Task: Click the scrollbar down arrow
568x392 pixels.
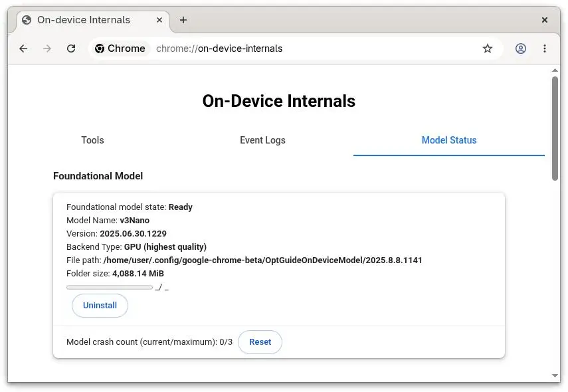Action: click(x=555, y=375)
